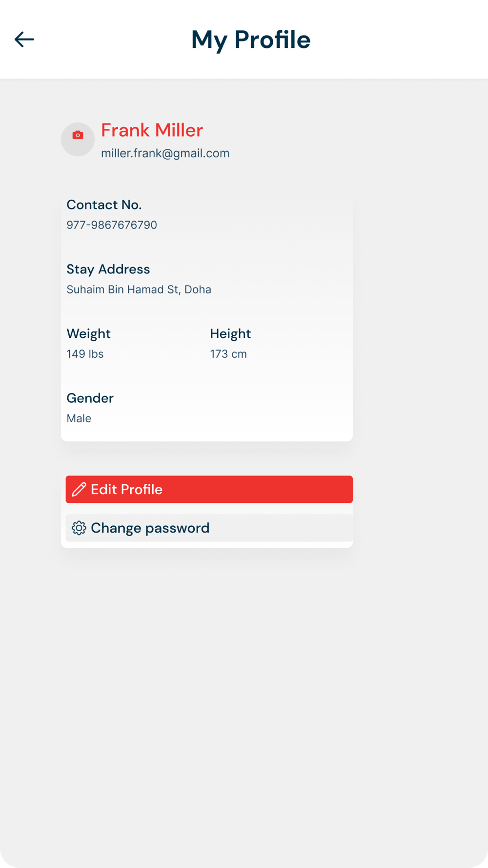Select the 173 cm height value
This screenshot has width=488, height=868.
coord(228,354)
